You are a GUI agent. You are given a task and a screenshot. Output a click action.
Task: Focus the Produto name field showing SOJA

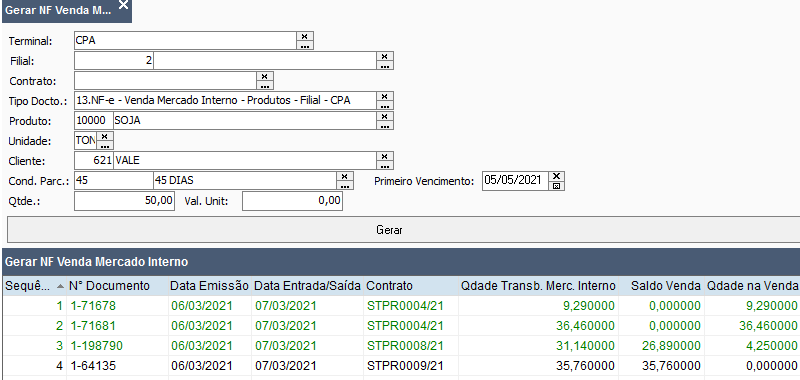coord(245,120)
